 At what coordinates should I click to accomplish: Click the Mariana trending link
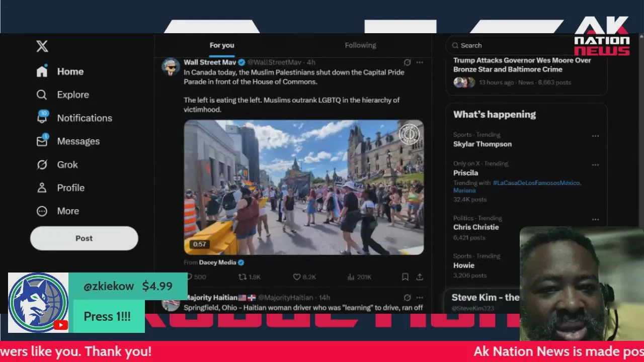point(464,191)
